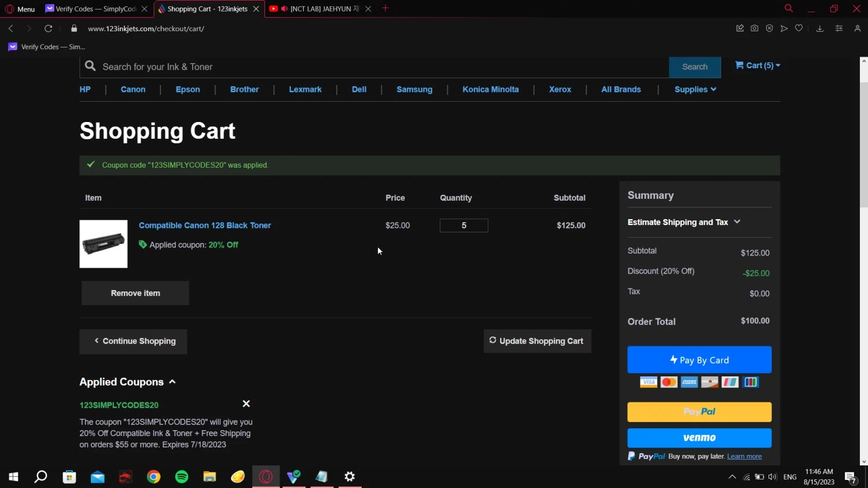868x488 pixels.
Task: Go back to previous page
Action: click(10, 28)
